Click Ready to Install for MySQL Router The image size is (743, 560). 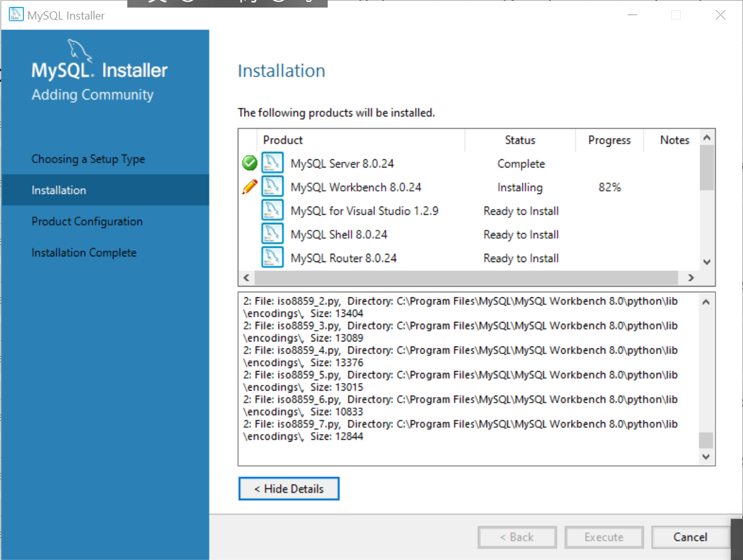click(x=521, y=259)
